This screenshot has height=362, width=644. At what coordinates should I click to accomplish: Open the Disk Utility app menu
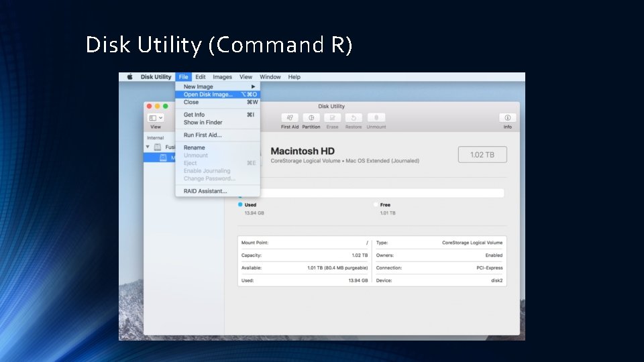[156, 76]
